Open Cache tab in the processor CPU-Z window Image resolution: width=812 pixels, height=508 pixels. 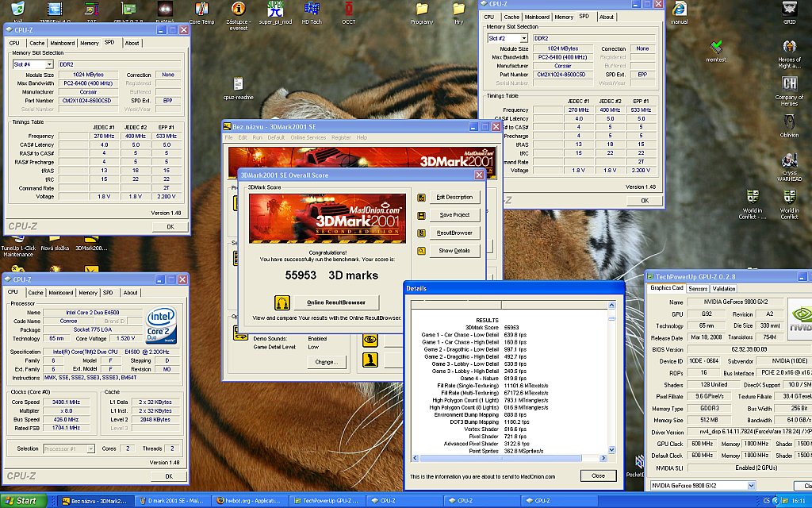coord(35,292)
